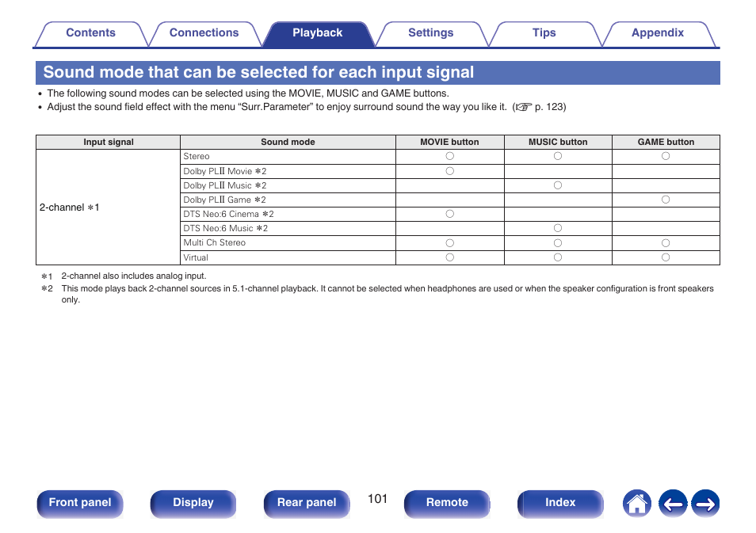756x533 pixels.
Task: Click the Multi Ch Stereo MUSIC circle
Action: [558, 243]
